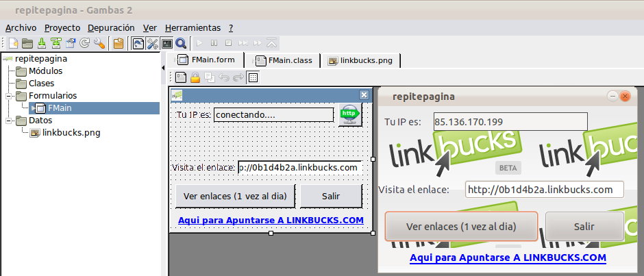This screenshot has height=276, width=644.
Task: Close the form designer with X button
Action: [x=364, y=95]
